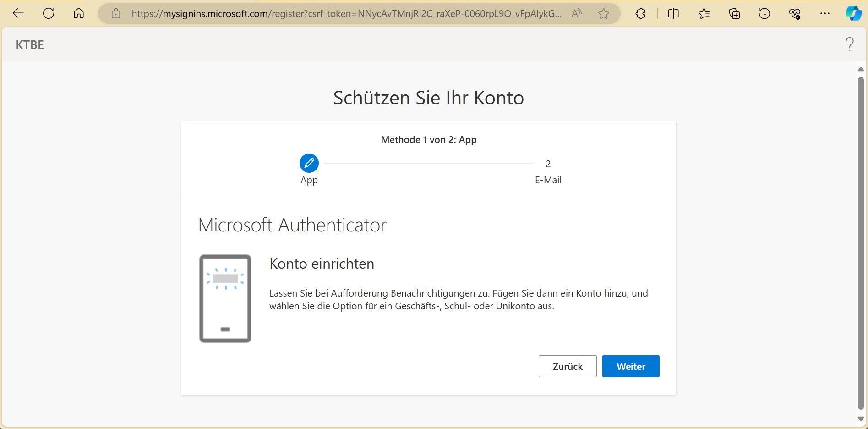Go to the browser home page

point(78,13)
